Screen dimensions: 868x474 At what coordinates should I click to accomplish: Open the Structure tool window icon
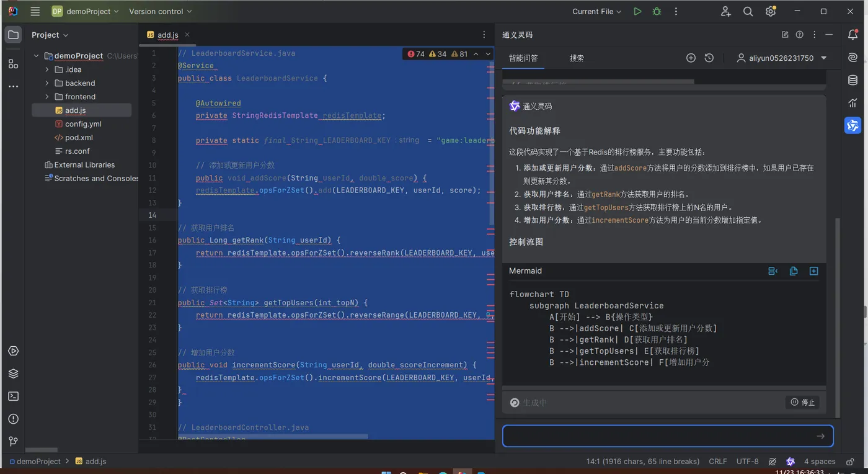[x=13, y=63]
